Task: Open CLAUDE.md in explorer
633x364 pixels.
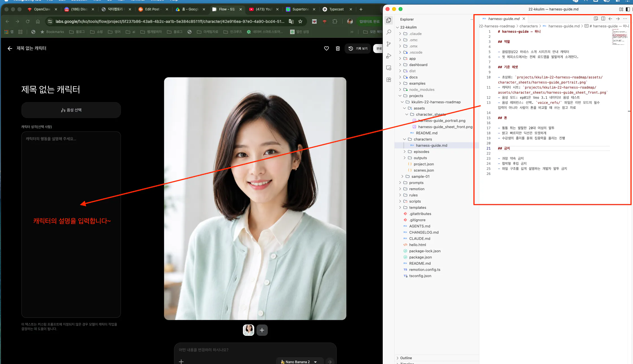Action: [x=419, y=238]
